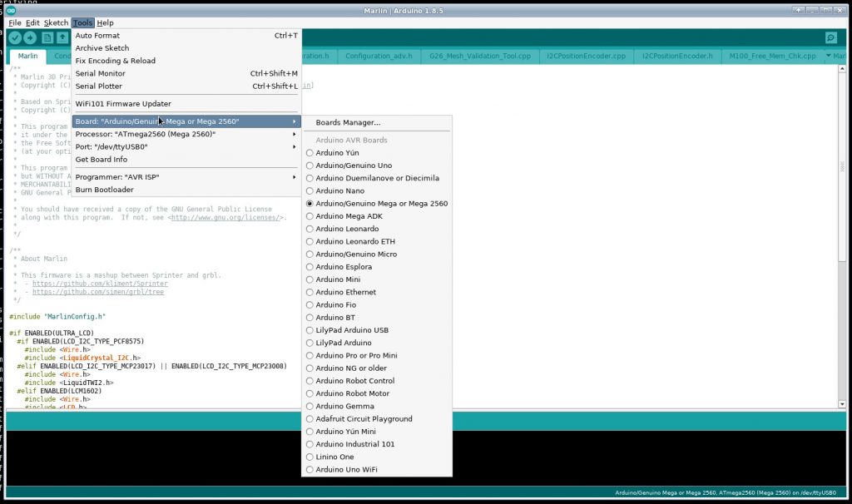Open Boards Manager... entry
The height and width of the screenshot is (504, 852).
point(348,122)
